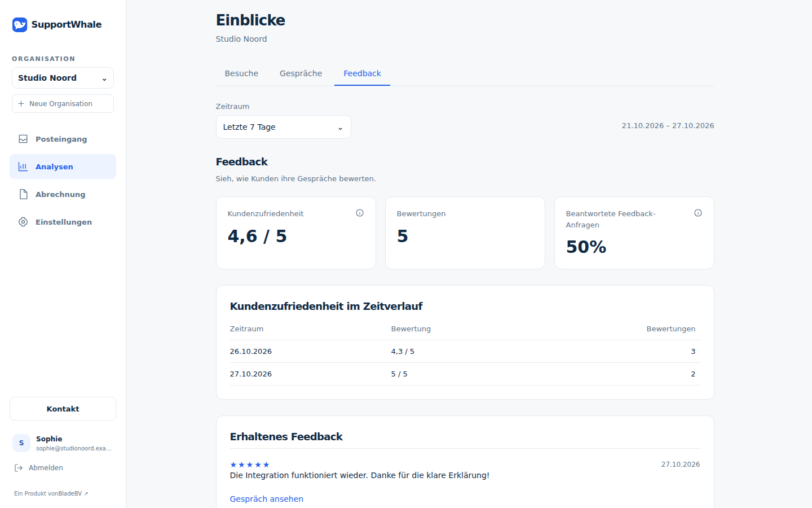Click the count 3 in 26.10.2026 row

click(693, 351)
